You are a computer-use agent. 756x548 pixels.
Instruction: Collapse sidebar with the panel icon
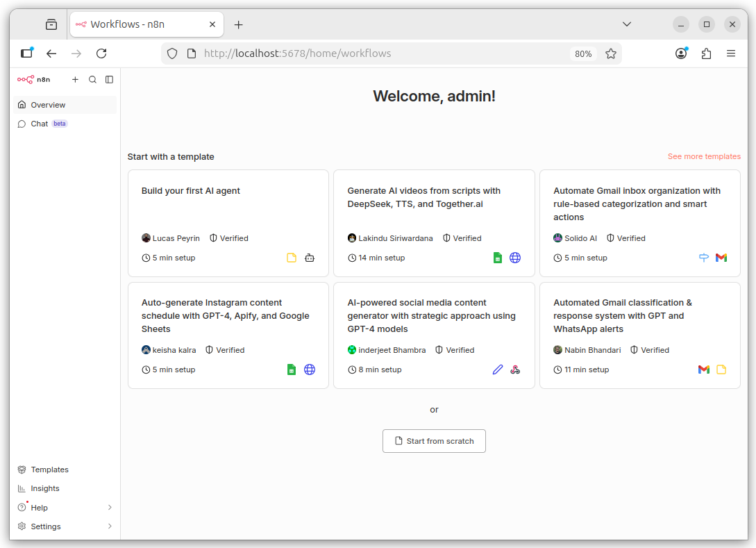[x=110, y=80]
